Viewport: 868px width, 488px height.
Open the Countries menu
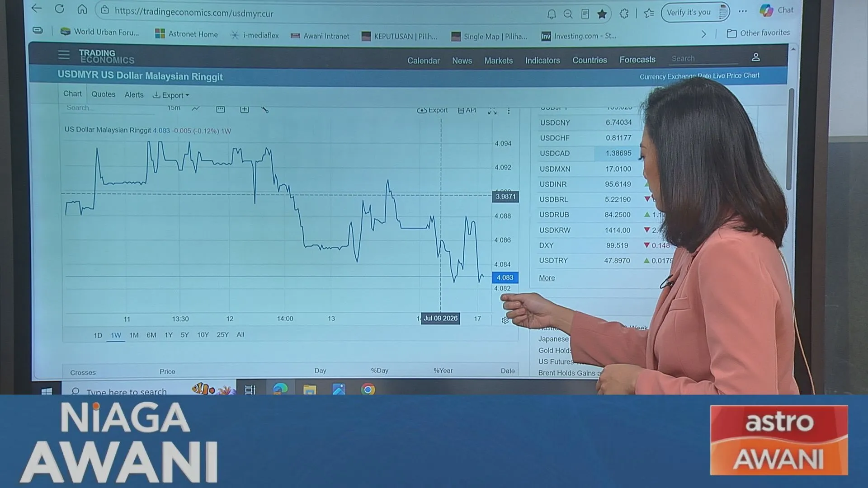click(590, 60)
